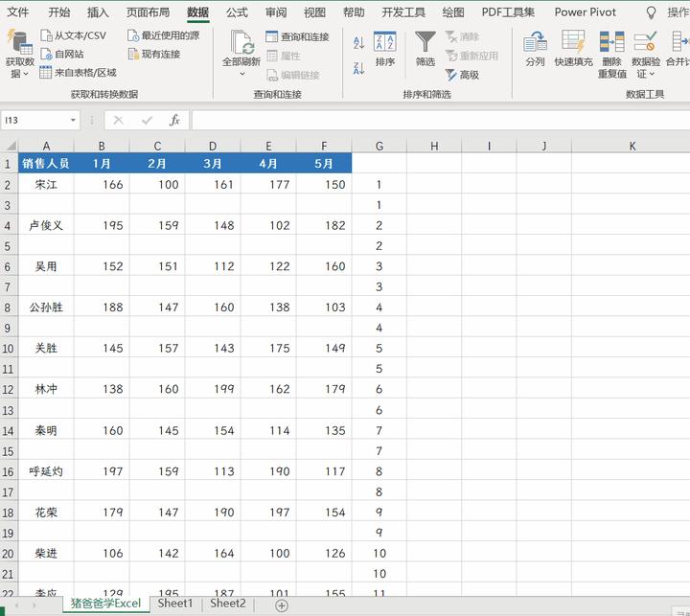This screenshot has width=690, height=616.
Task: Click cell G20 containing 10
Action: [x=379, y=553]
